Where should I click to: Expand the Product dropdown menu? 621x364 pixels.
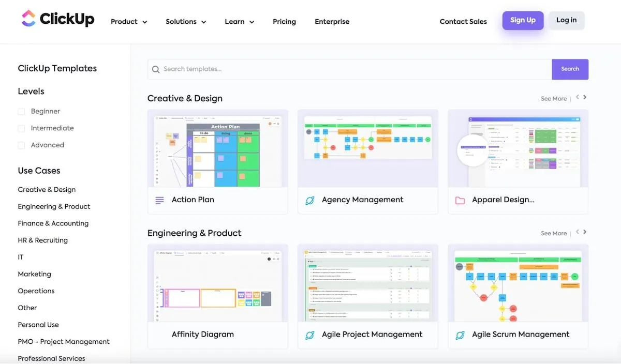coord(129,22)
